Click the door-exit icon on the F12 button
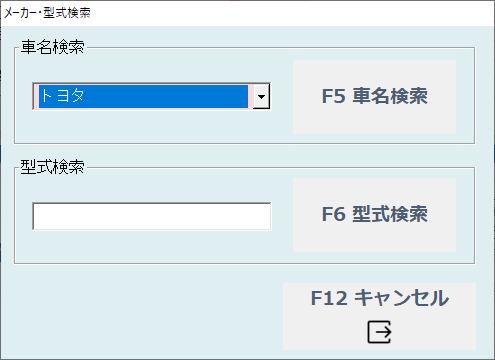 point(379,332)
